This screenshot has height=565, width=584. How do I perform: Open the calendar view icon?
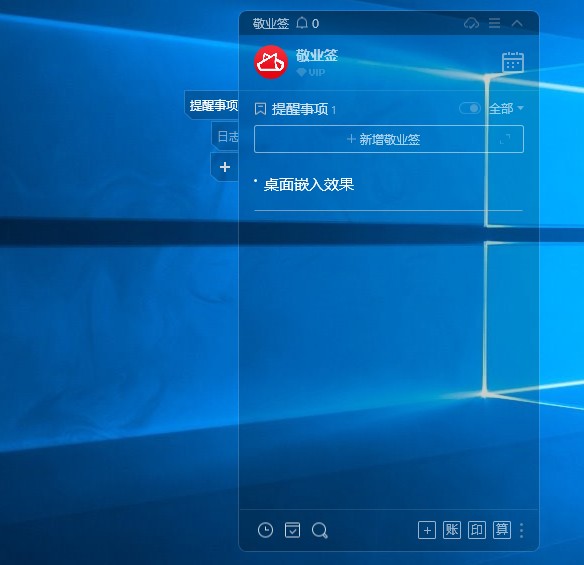point(513,62)
